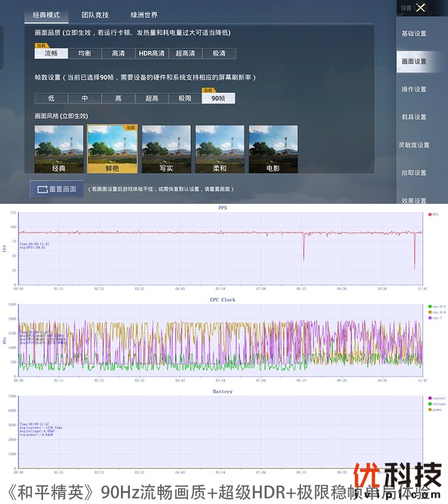Set frame rate to 极限
The image size is (448, 504).
(x=185, y=99)
